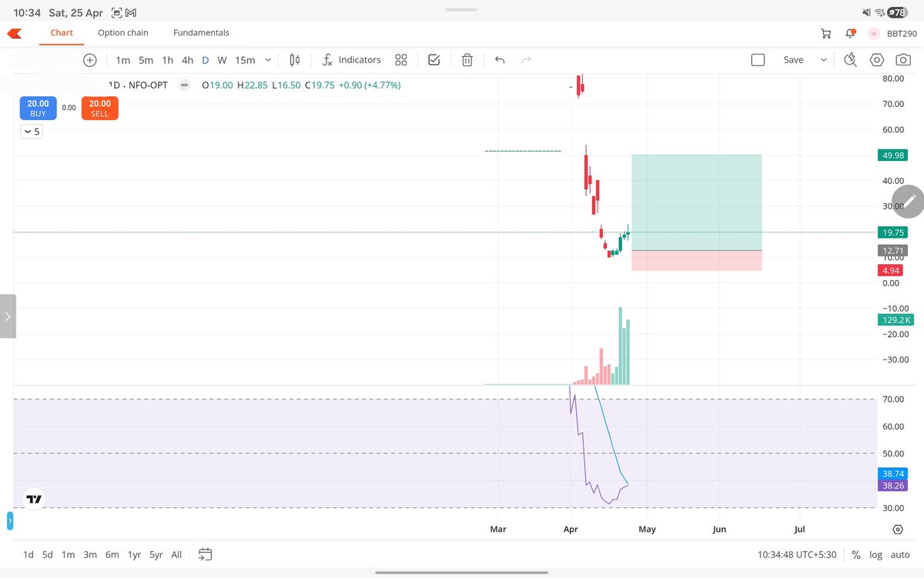Image resolution: width=924 pixels, height=578 pixels.
Task: Set range to 6m
Action: (x=112, y=554)
